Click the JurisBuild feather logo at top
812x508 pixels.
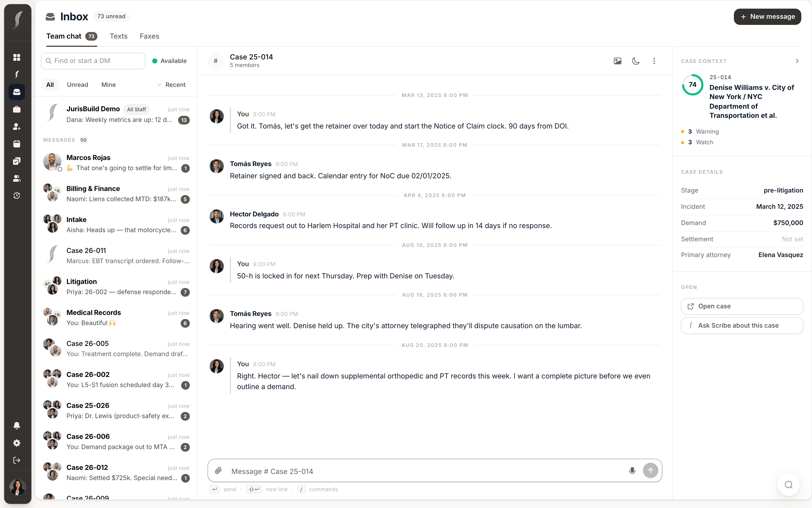coord(18,20)
